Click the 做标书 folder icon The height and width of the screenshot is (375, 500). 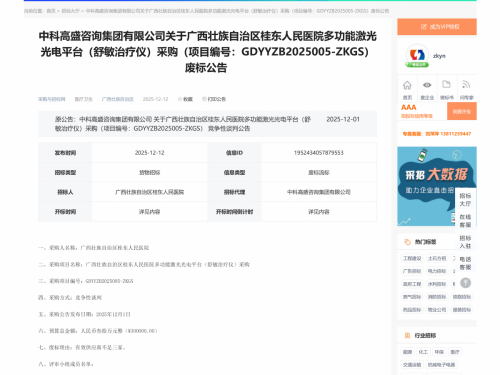446,84
